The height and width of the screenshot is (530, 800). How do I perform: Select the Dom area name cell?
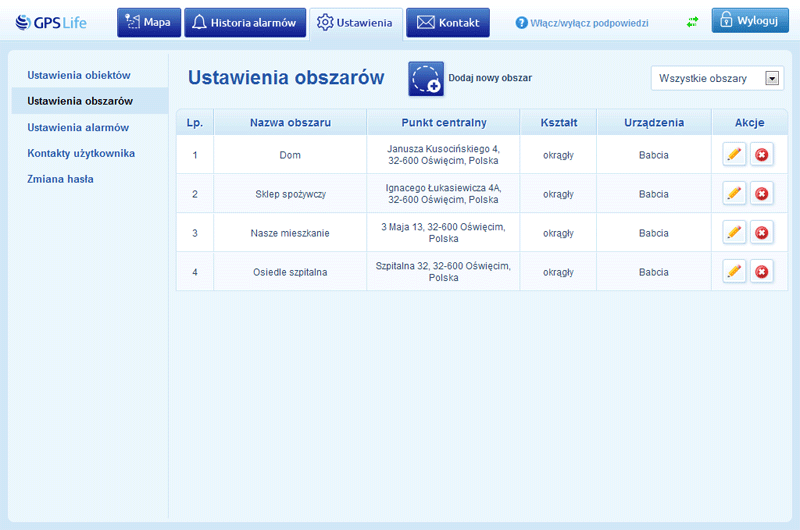tap(290, 155)
